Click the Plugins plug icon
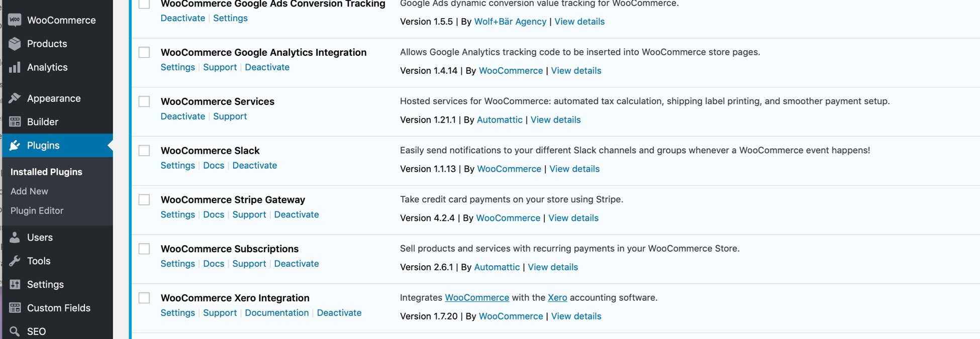980x339 pixels. 15,145
